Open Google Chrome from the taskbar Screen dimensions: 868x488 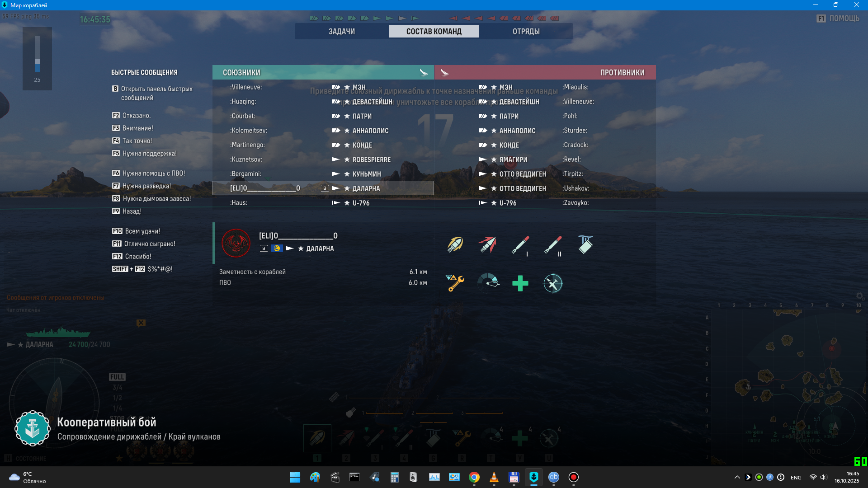coord(474,477)
